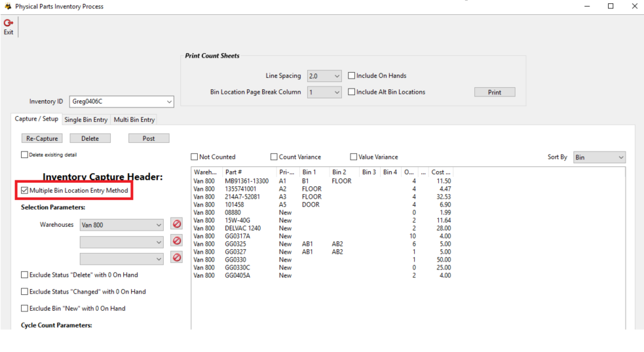Viewport: 644px width, 352px height.
Task: Click the Bin 2 column header
Action: pos(344,172)
